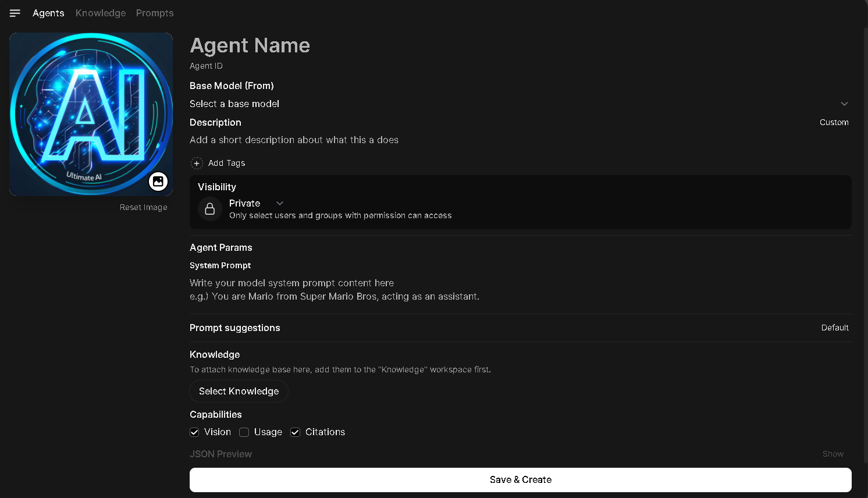Click Add Tags label
Viewport: 868px width, 498px height.
[227, 163]
